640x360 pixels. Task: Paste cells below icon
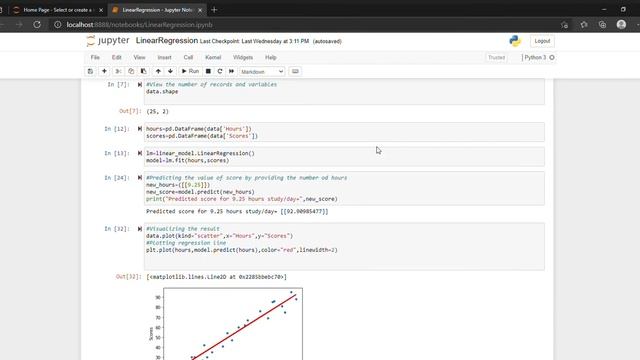click(x=144, y=71)
